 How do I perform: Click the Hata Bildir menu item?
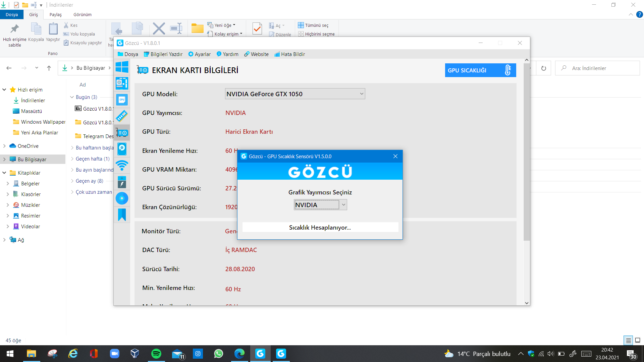(289, 54)
